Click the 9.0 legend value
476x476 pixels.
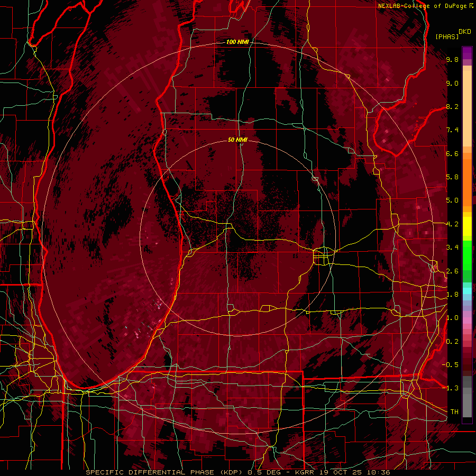coord(452,84)
